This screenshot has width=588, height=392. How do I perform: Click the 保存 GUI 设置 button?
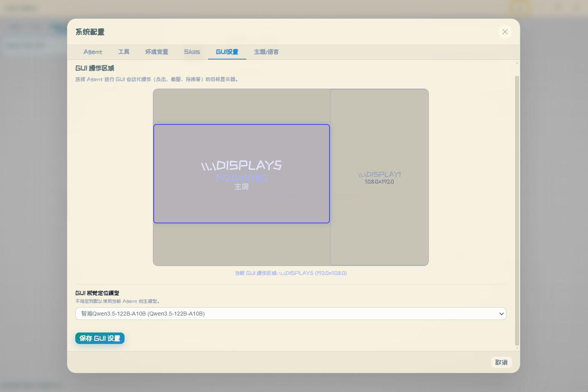click(100, 338)
